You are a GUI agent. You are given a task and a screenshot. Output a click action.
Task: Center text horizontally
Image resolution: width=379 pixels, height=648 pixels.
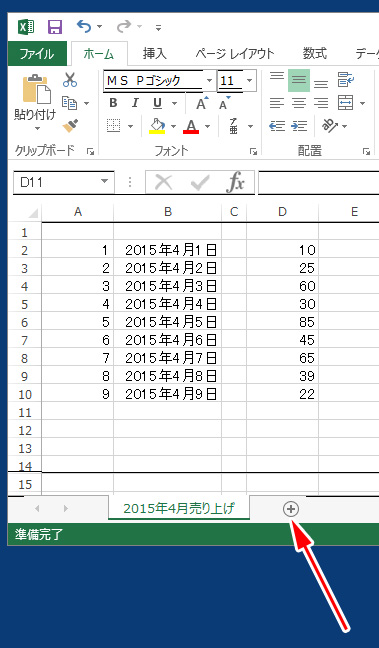299,103
